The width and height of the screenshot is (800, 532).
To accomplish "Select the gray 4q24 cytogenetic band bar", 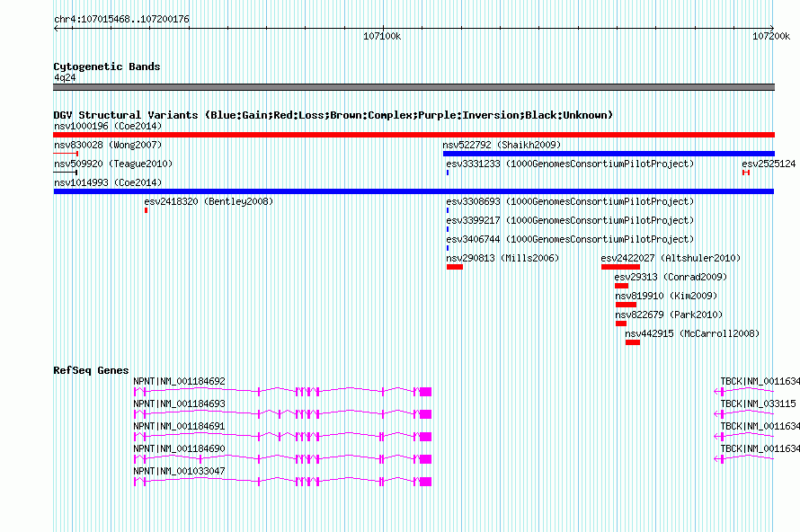I will pos(413,87).
